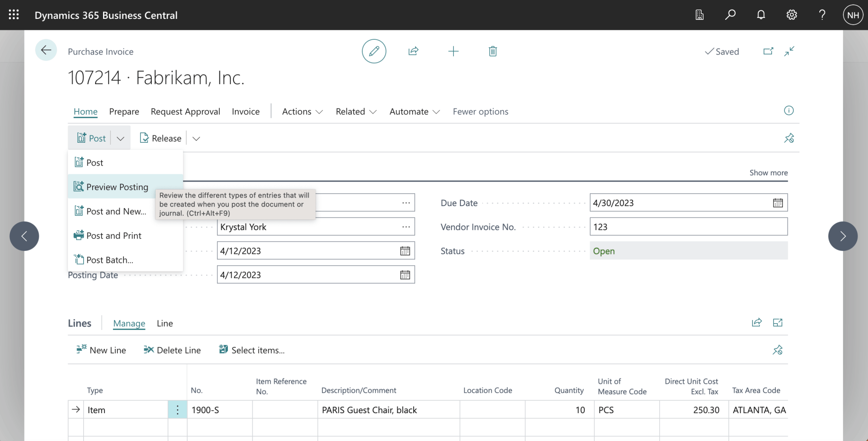Expand the Related dropdown menu
This screenshot has height=441, width=868.
[x=356, y=112]
